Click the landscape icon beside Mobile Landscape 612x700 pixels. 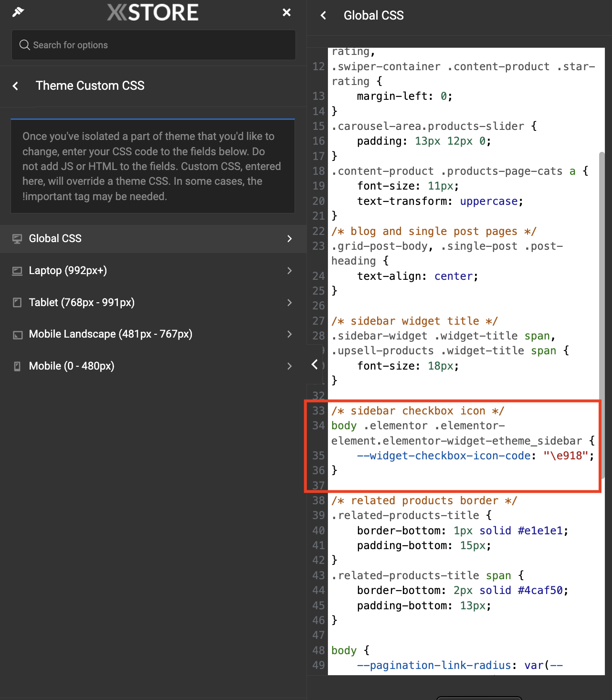click(17, 335)
